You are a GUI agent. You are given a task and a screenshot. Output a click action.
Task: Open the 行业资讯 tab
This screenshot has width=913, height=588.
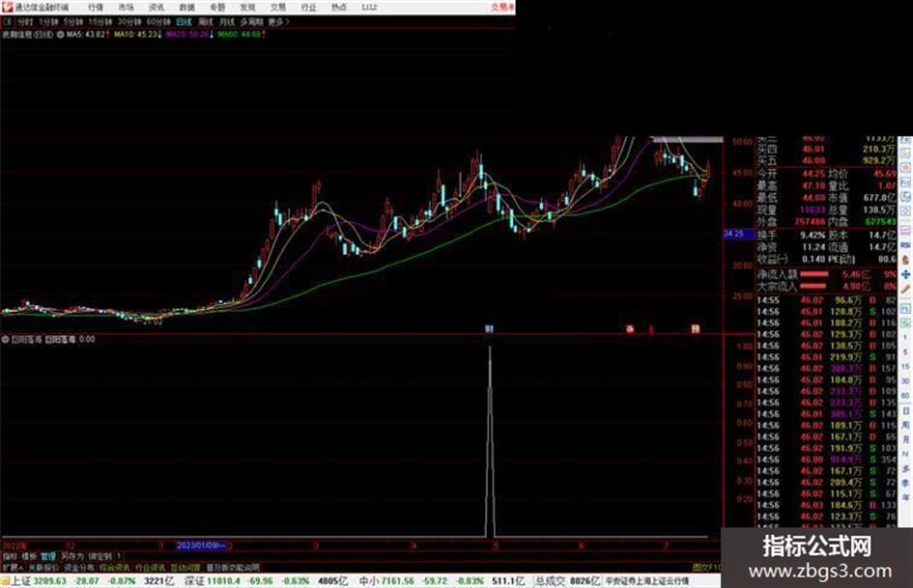click(x=150, y=567)
